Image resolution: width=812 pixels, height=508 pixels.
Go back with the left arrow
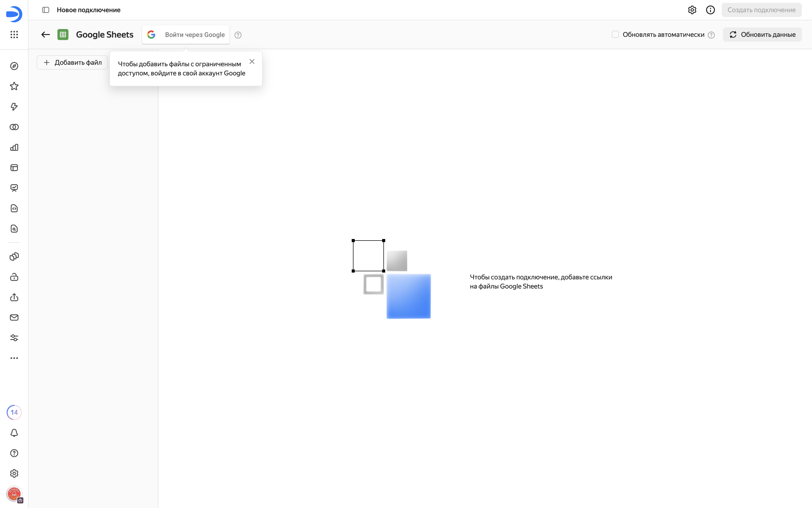46,35
